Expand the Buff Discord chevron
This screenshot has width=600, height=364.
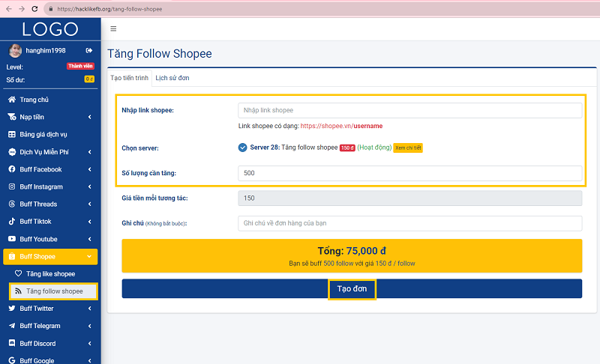(x=89, y=343)
